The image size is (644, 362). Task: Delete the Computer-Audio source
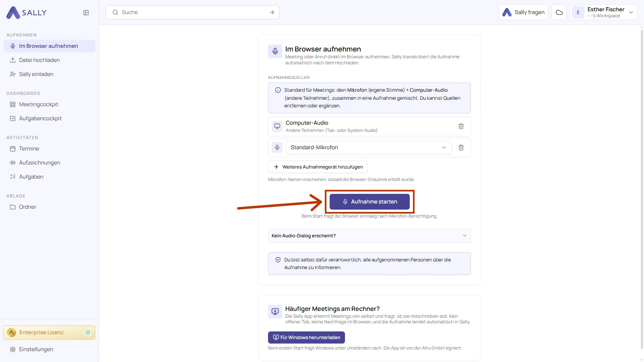coord(461,126)
